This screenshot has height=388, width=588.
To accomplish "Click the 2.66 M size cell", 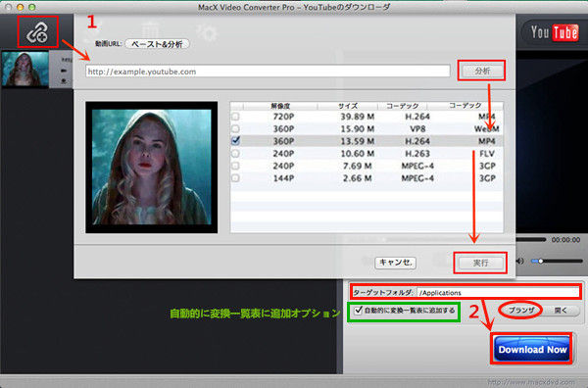I will point(358,178).
